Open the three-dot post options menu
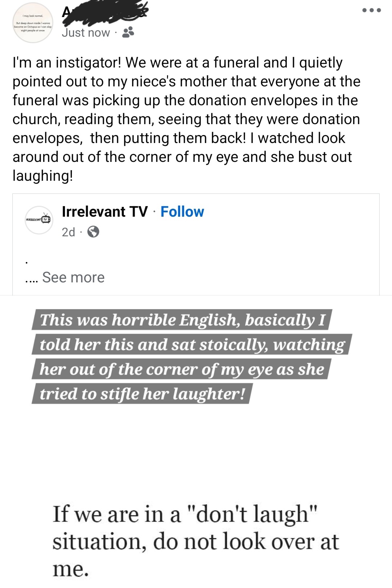Viewport: 392px width, 588px height. (372, 10)
